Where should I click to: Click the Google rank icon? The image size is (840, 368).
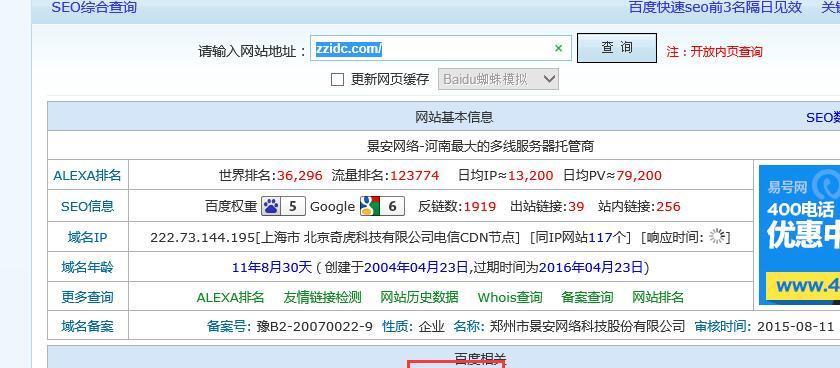coord(370,206)
